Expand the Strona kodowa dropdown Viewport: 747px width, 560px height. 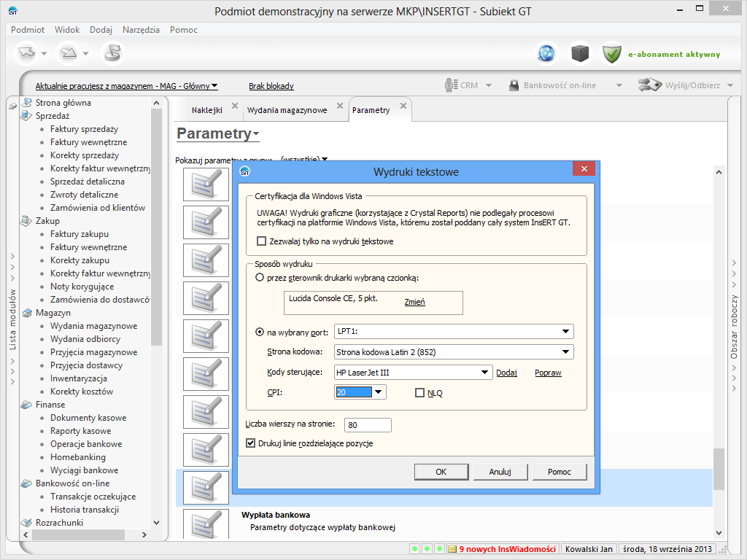[565, 353]
